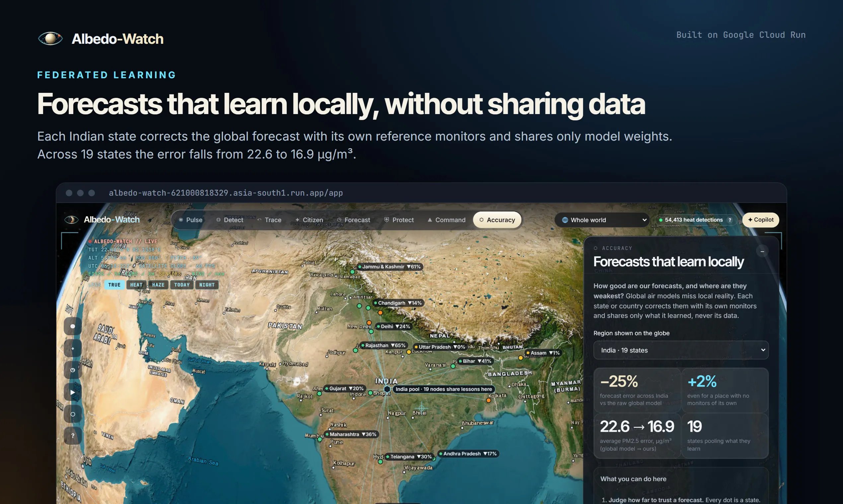Click the globe icon in Whole world selector
This screenshot has height=504, width=843.
tap(565, 220)
